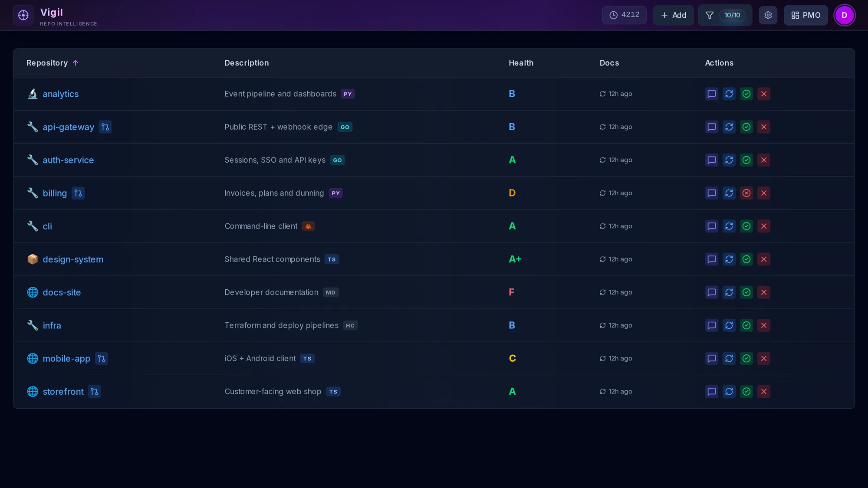This screenshot has width=868, height=488.
Task: Click the Description column header
Action: tap(247, 63)
